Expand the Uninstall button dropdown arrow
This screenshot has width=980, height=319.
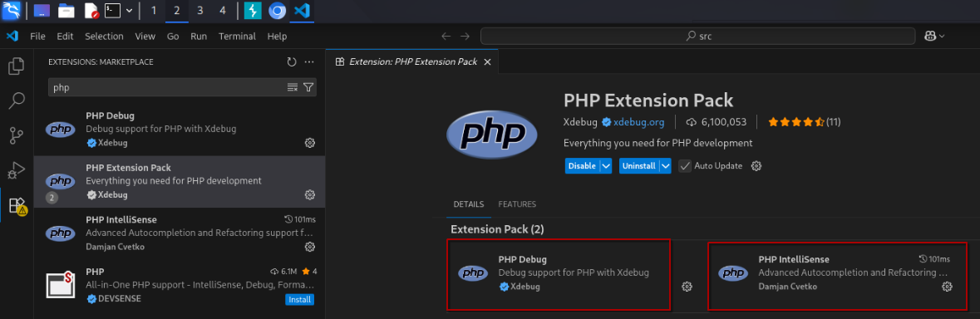[665, 166]
